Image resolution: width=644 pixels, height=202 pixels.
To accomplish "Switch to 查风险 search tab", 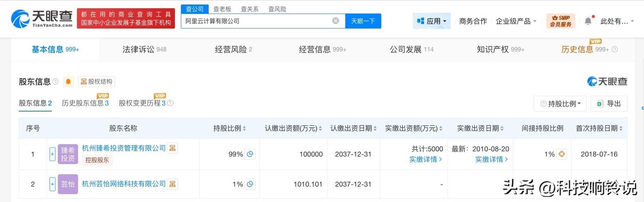I will [x=277, y=9].
